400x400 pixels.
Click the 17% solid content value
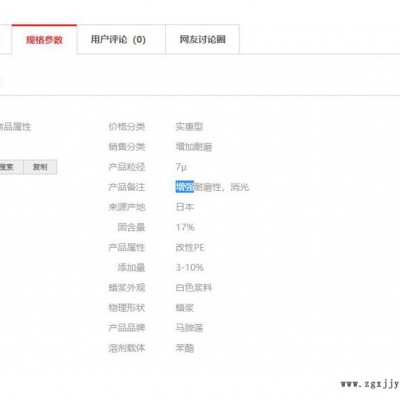tap(185, 227)
